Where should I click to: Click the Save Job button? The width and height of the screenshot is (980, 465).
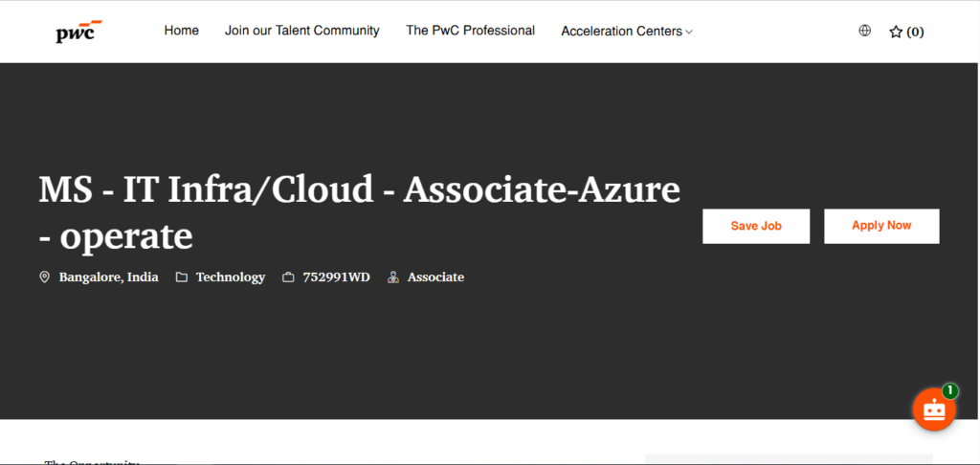pos(756,226)
